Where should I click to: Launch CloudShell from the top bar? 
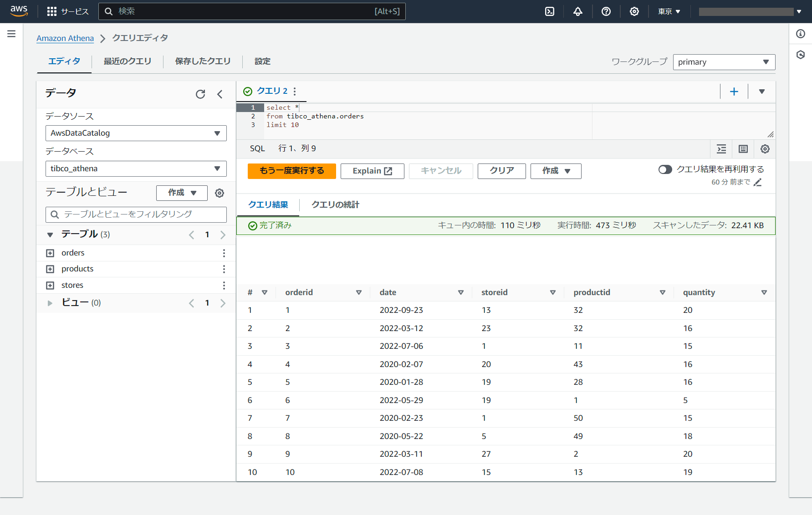550,11
